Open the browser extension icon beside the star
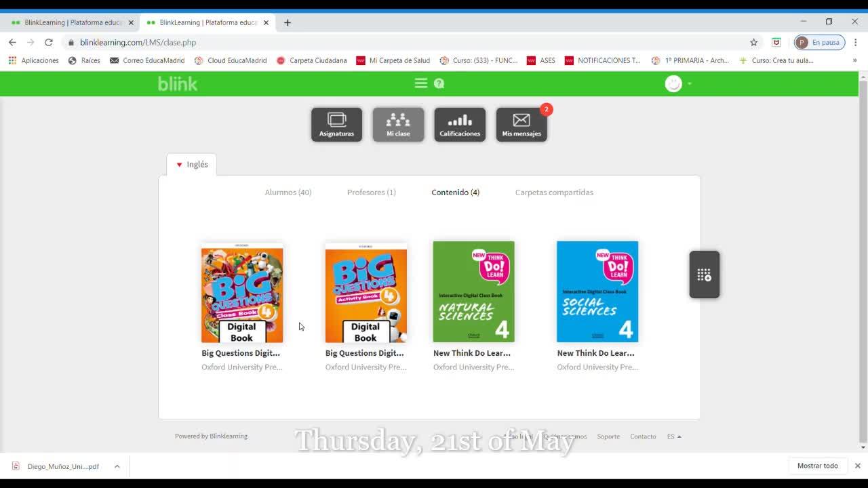The image size is (868, 488). [776, 42]
